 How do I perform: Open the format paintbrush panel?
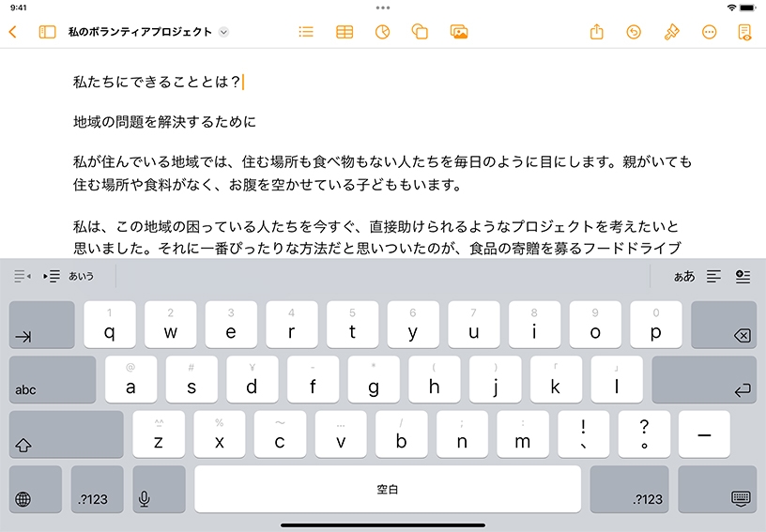click(x=671, y=32)
